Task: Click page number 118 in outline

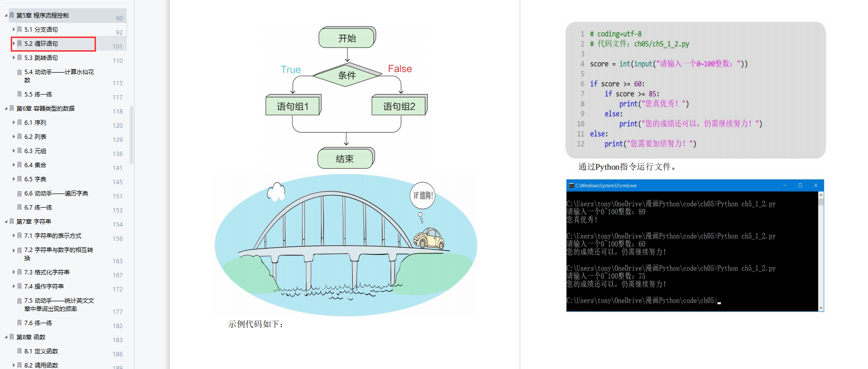Action: [118, 111]
